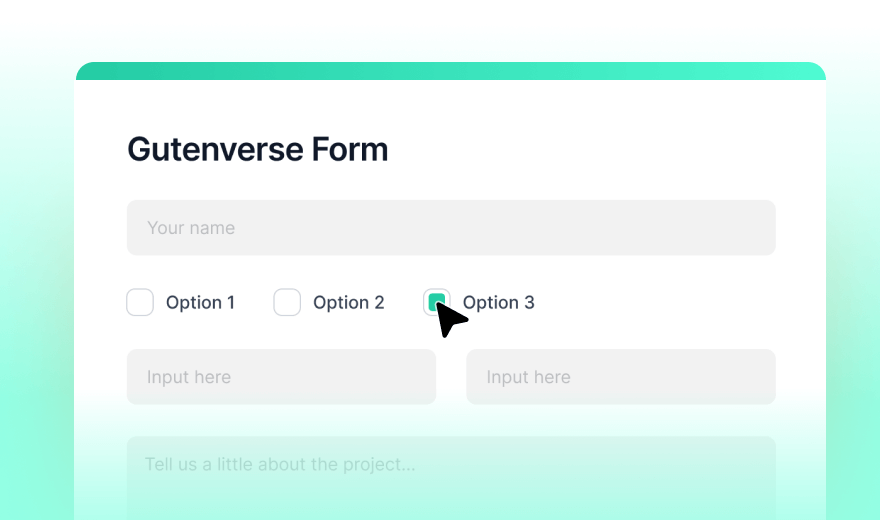
Task: Click the "Gutenverse Form" heading
Action: [257, 150]
